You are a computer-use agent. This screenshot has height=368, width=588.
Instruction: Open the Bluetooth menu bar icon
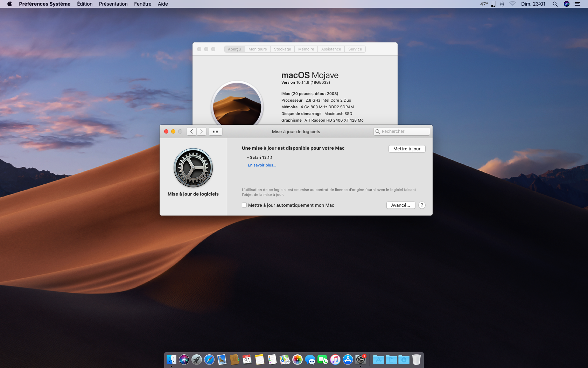(502, 4)
